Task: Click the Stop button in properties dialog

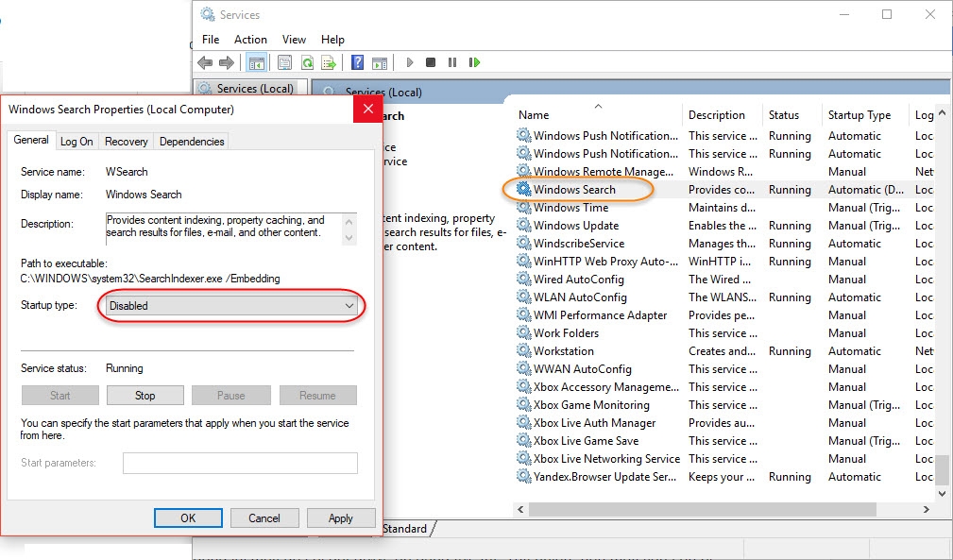Action: point(145,396)
